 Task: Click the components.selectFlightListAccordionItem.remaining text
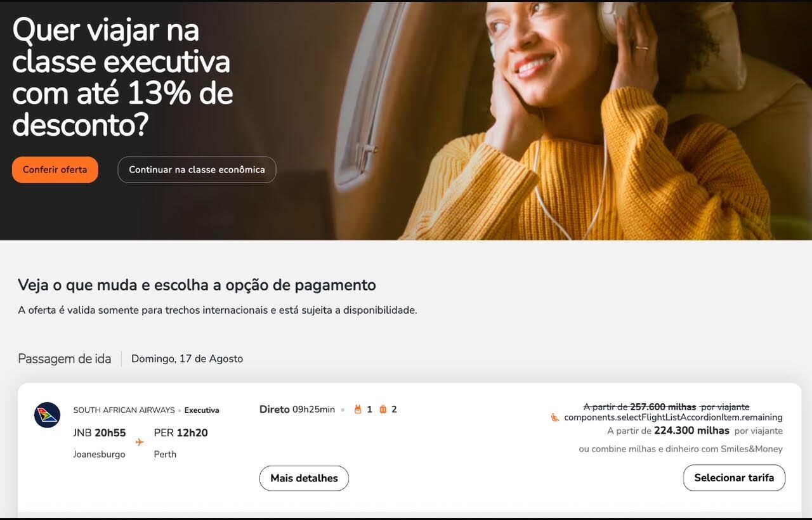673,417
